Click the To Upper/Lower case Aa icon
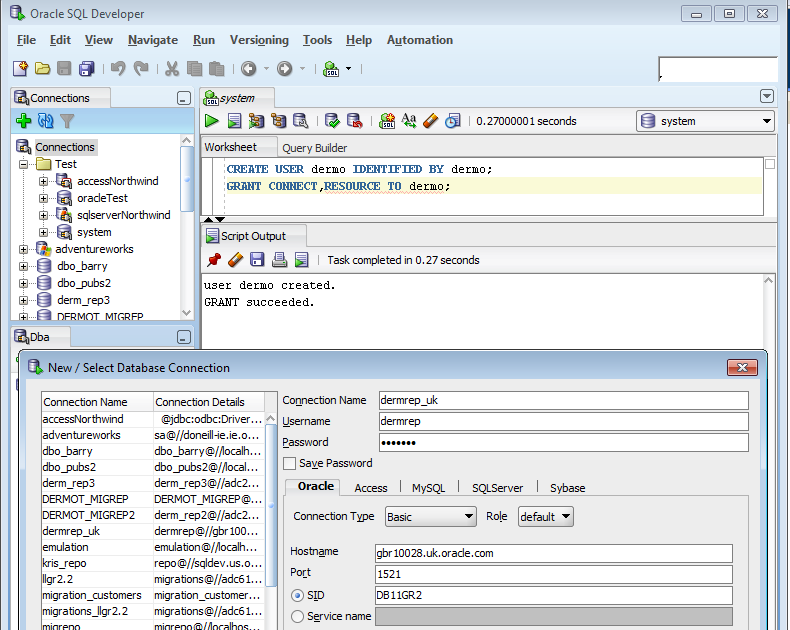790x630 pixels. pyautogui.click(x=409, y=120)
